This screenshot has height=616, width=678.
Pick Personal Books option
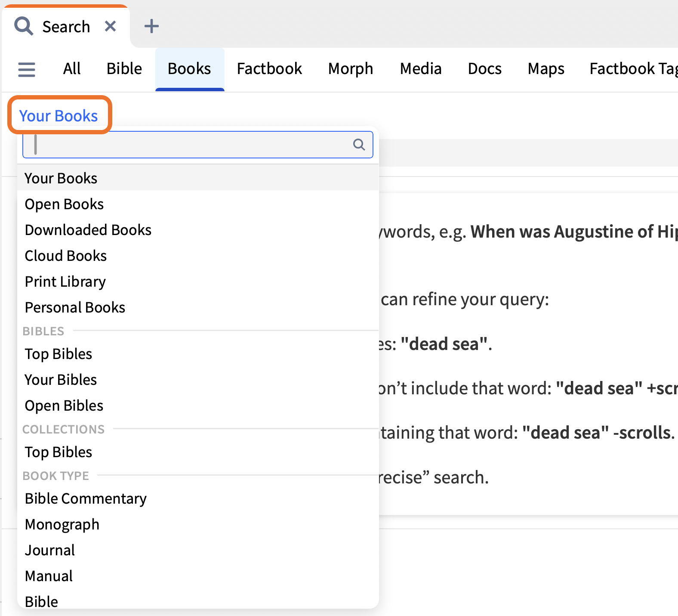point(198,307)
